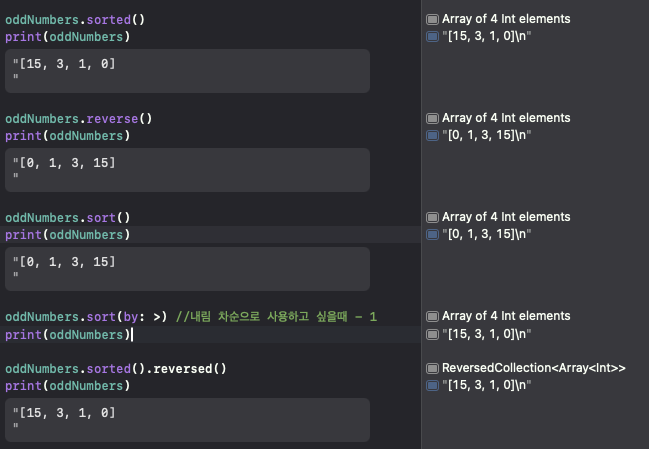
Task: Click Array of 4 Int elements beside sort()
Action: (506, 217)
